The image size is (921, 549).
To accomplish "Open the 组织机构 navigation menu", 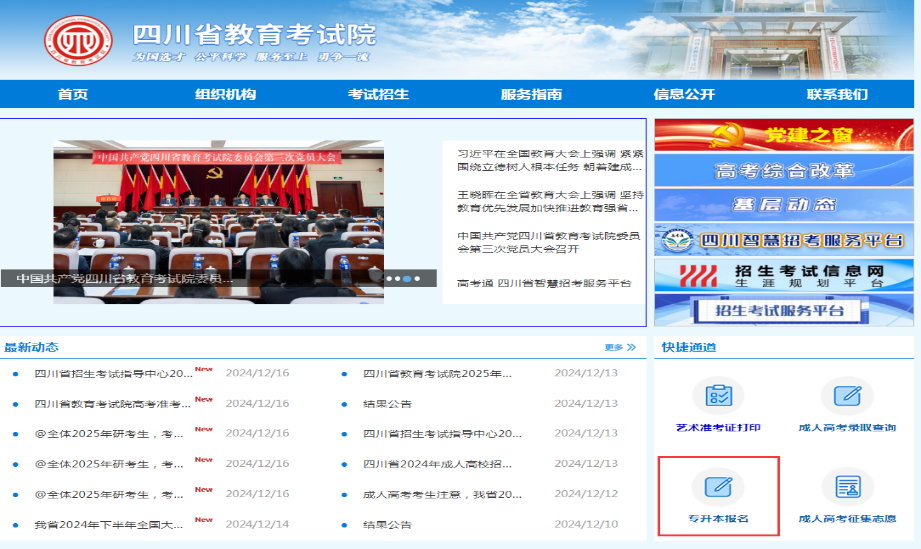I will (226, 95).
